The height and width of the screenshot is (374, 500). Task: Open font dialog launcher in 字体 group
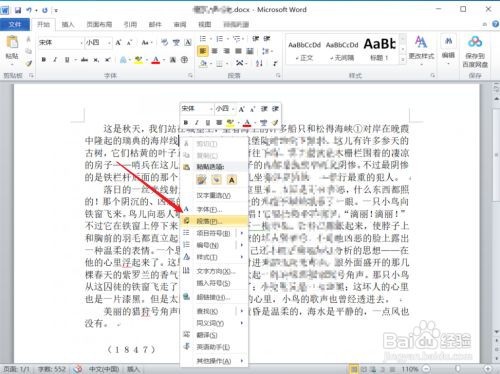(x=190, y=76)
